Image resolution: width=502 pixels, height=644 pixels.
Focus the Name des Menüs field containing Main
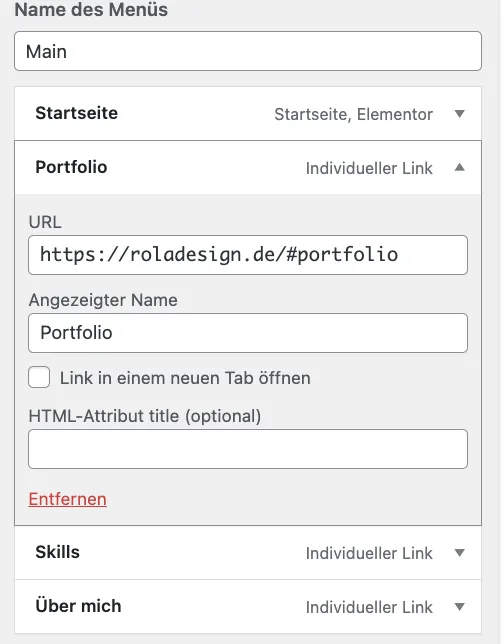coord(248,51)
